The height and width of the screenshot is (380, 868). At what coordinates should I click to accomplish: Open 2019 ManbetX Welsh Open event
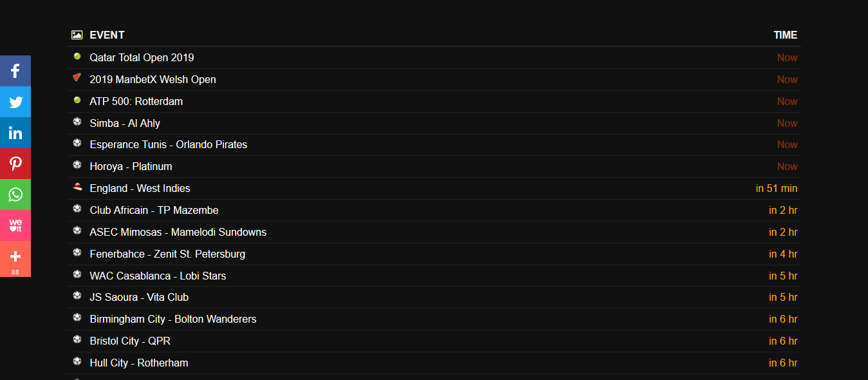[x=152, y=80]
